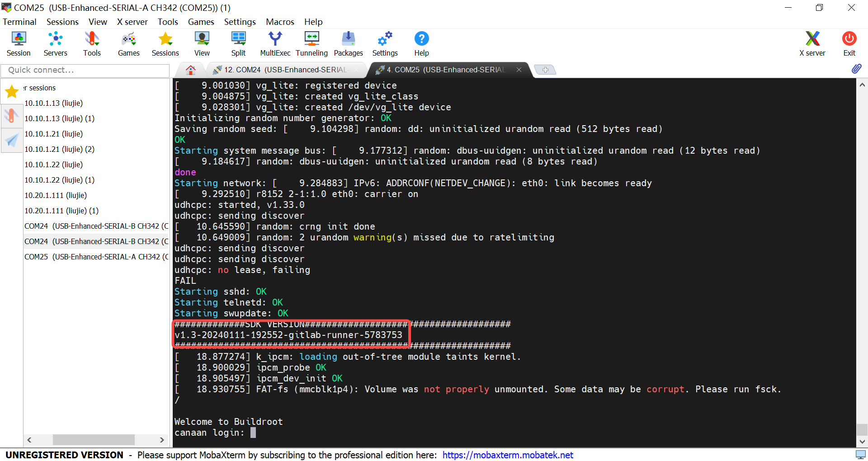Select the 'sessions' root folder item
Viewport: 868px width, 461px height.
coord(40,88)
